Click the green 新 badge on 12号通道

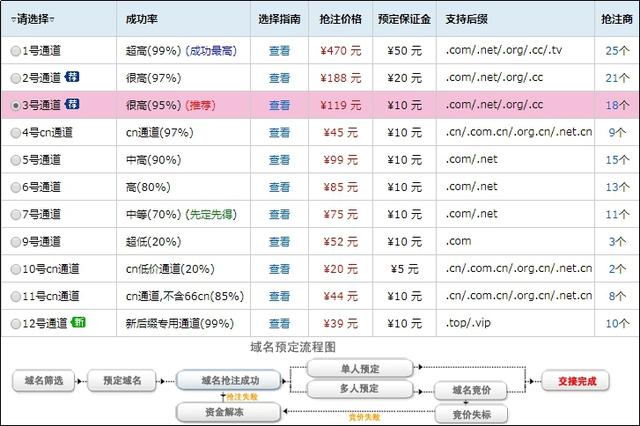78,322
